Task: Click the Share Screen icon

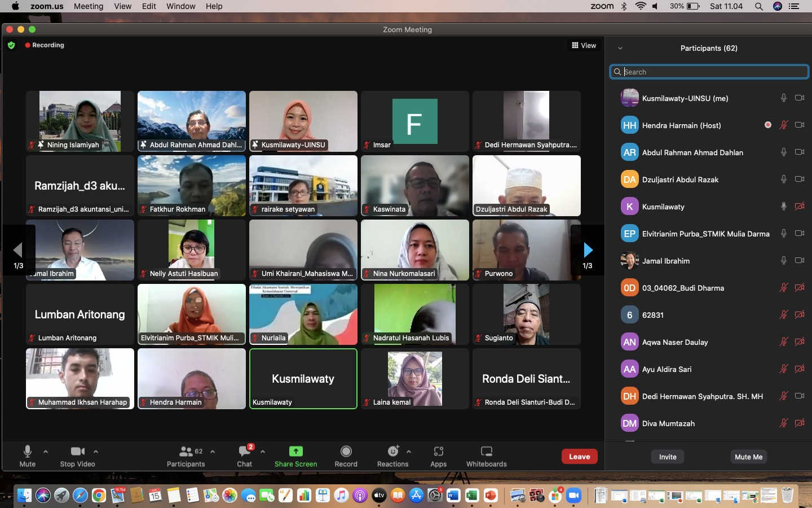Action: click(x=295, y=452)
